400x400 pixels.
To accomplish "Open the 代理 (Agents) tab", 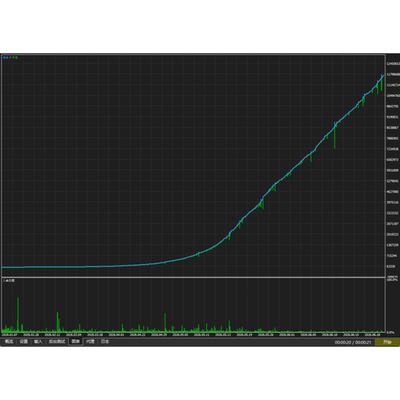I will pos(90,341).
